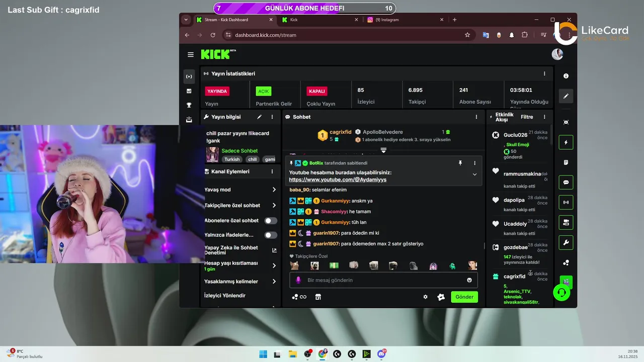Click the chat badge icon next to Gönder
The height and width of the screenshot is (362, 644).
tap(441, 297)
